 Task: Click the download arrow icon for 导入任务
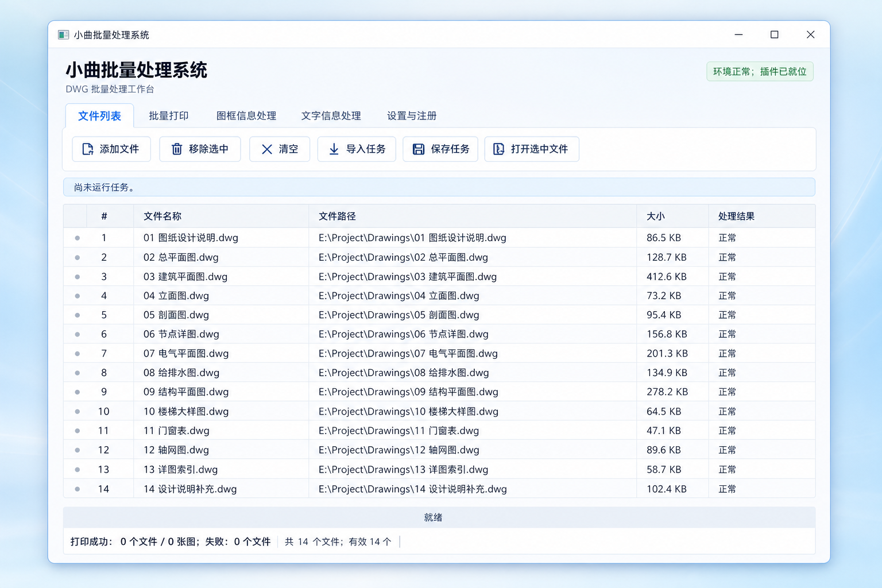pos(334,149)
